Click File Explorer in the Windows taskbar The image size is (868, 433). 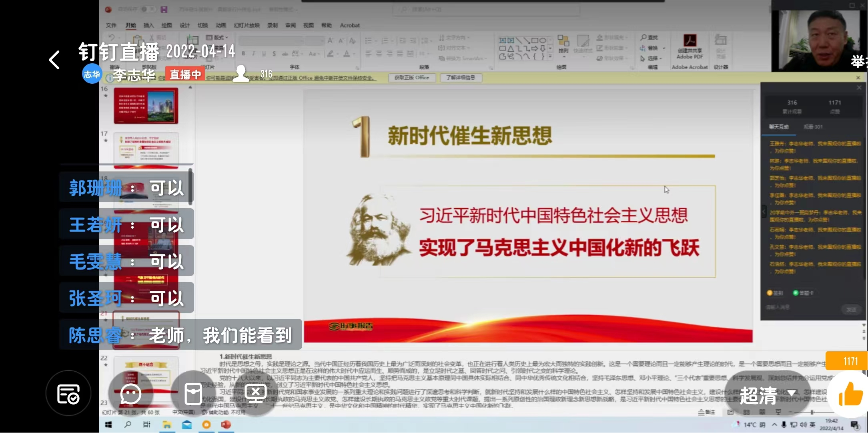167,425
